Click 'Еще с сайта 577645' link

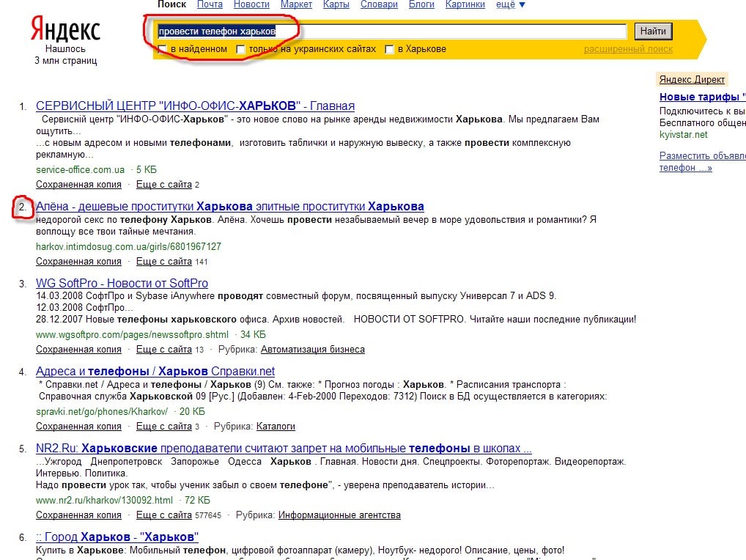(x=178, y=515)
